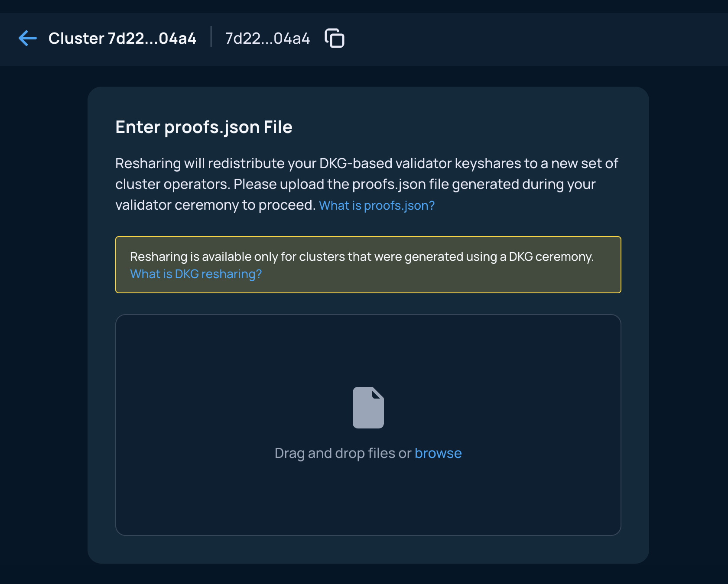Click the 'Drag and drop files or' text
Image resolution: width=728 pixels, height=584 pixels.
point(343,453)
